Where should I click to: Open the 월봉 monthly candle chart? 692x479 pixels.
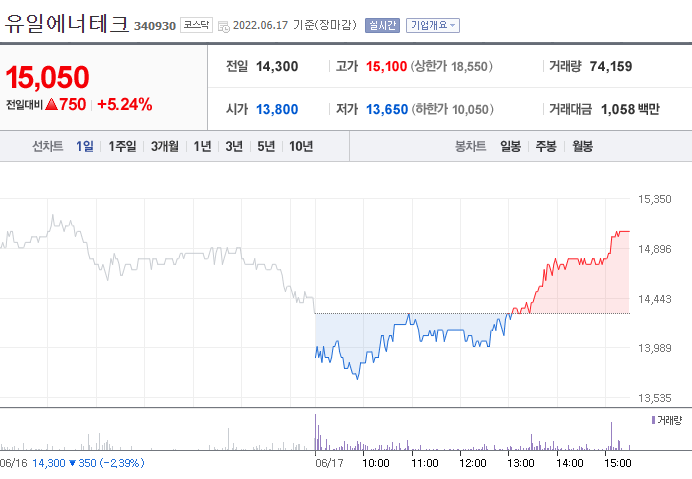coord(582,146)
